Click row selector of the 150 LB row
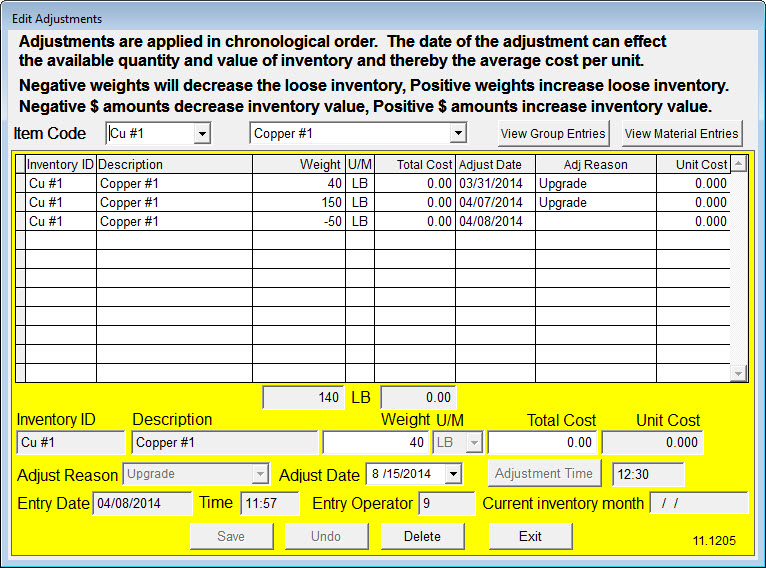 21,202
